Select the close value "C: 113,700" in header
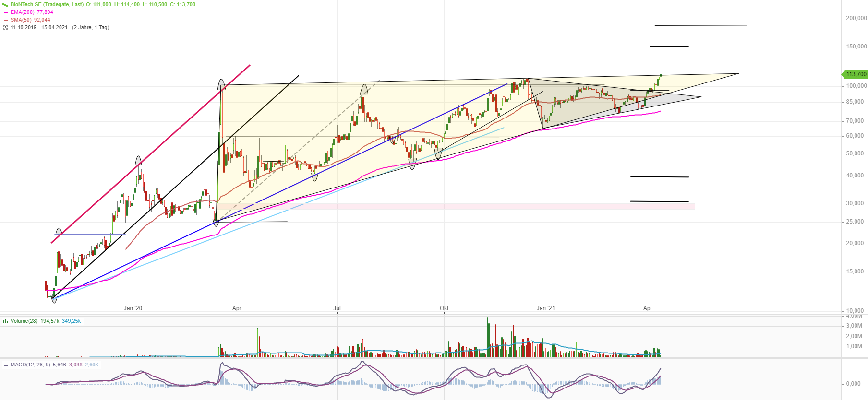Viewport: 868px width, 400px height. [183, 4]
